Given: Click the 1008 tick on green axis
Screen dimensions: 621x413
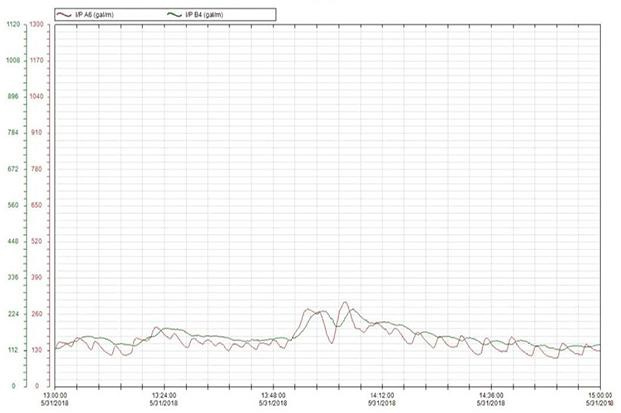Looking at the screenshot, I should click(13, 60).
